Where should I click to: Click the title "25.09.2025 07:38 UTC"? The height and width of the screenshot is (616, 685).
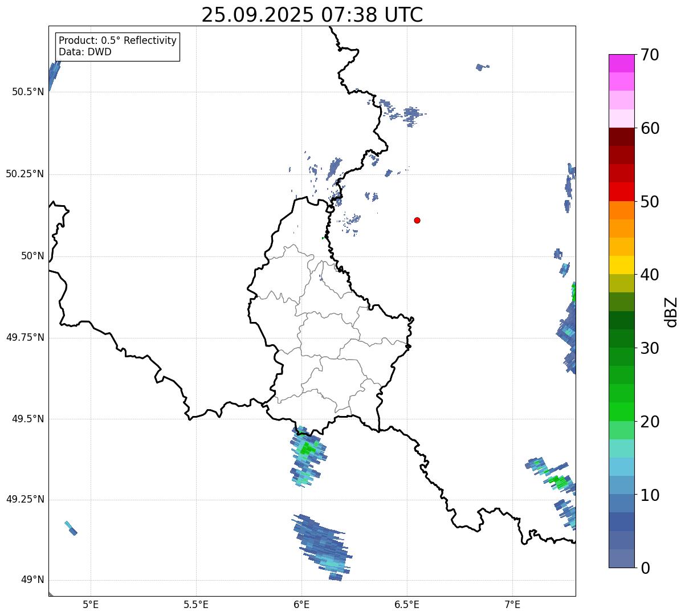pyautogui.click(x=312, y=15)
